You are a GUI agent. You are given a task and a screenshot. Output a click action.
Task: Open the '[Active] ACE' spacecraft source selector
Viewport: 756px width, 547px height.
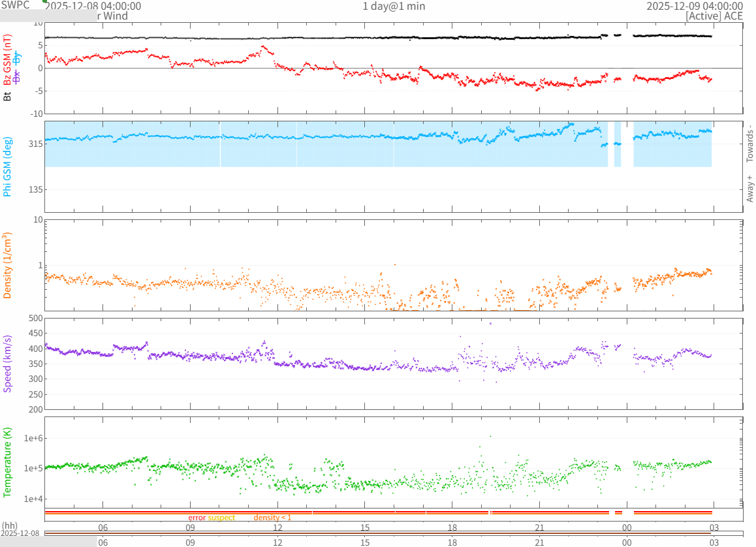coord(714,16)
